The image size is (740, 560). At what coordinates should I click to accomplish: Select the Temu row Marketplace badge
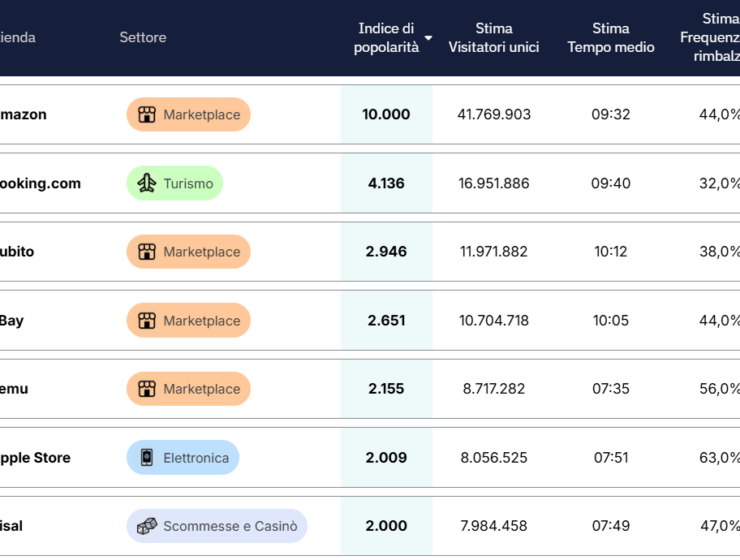(x=188, y=389)
